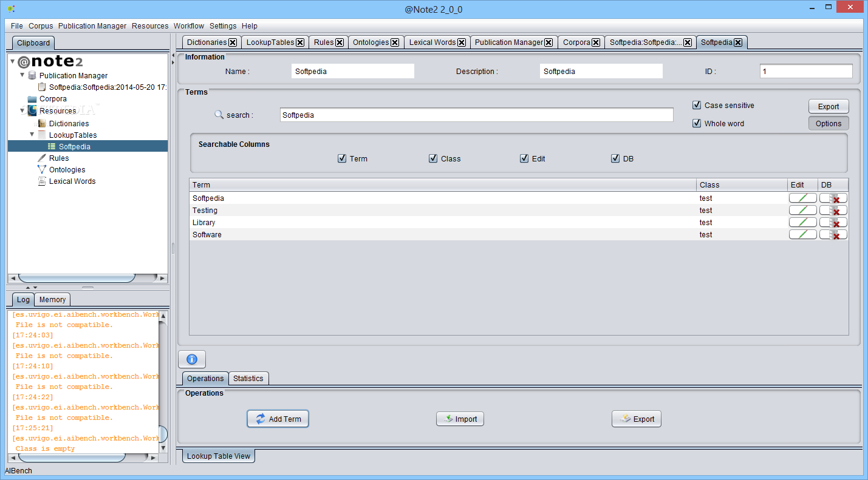Close the Corpora tab
Image resolution: width=868 pixels, height=480 pixels.
click(x=596, y=42)
